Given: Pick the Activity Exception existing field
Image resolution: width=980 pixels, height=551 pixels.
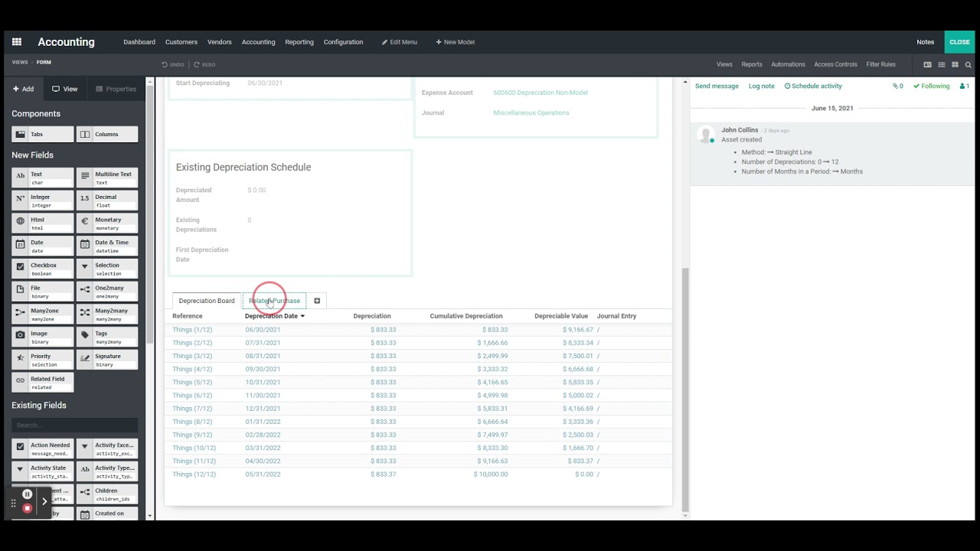Looking at the screenshot, I should click(107, 448).
